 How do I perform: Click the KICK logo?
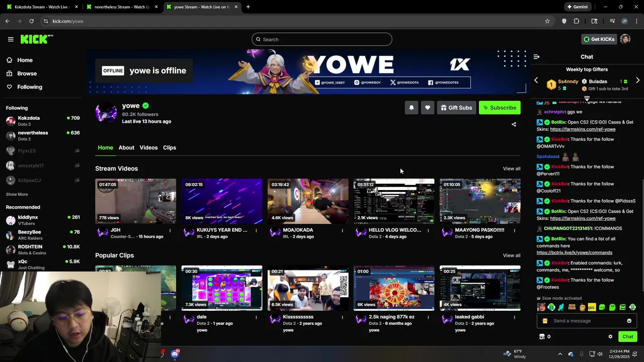pyautogui.click(x=37, y=39)
